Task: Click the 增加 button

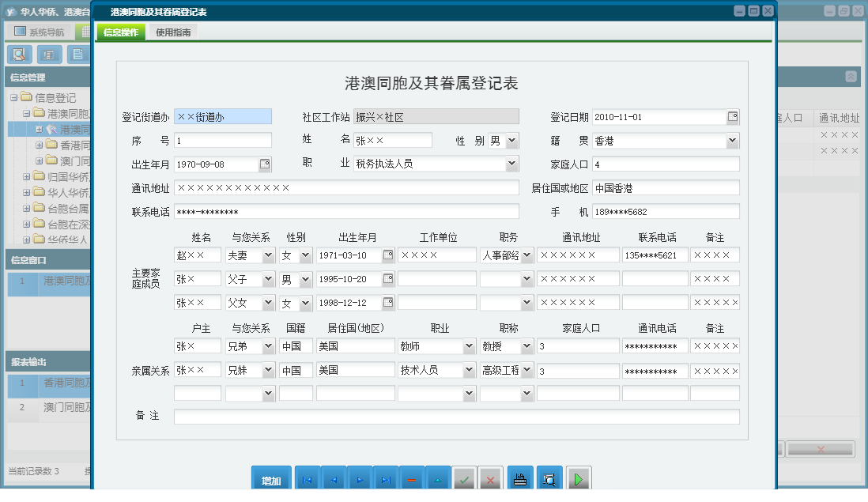Action: (271, 481)
